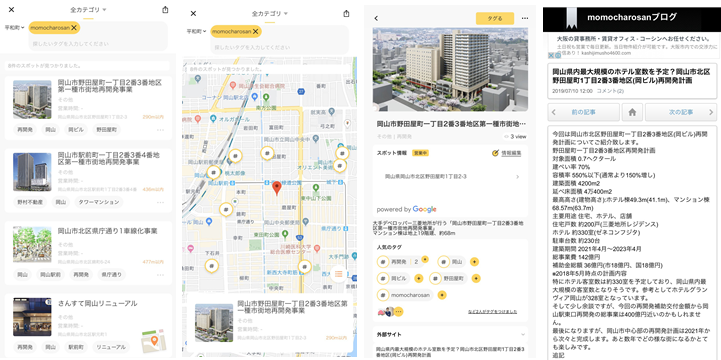Tap the yellow more-users bubble beside avatars
The width and height of the screenshot is (721, 360).
click(x=398, y=311)
